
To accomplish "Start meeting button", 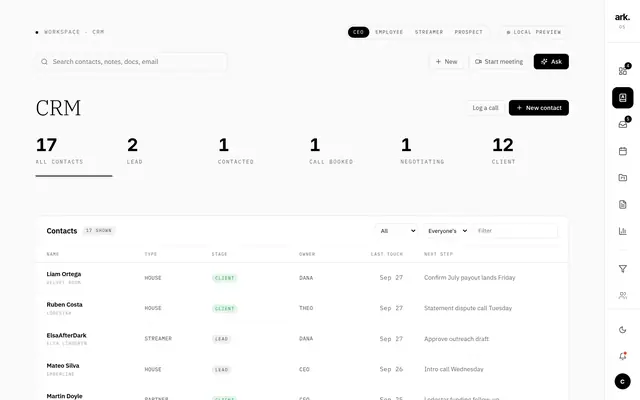I will point(499,62).
